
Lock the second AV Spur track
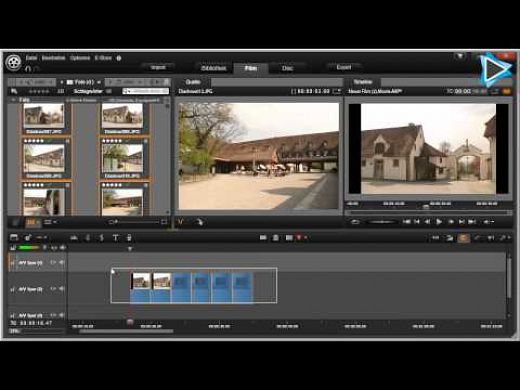pyautogui.click(x=53, y=289)
